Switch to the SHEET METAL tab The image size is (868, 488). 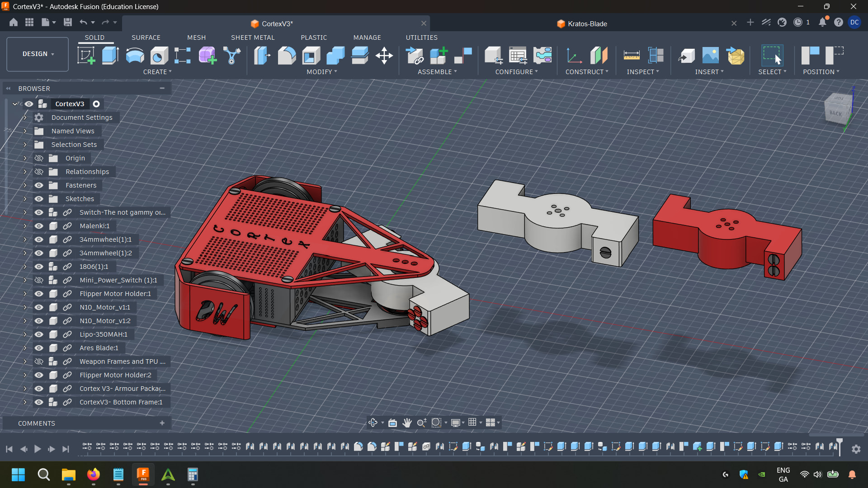[253, 38]
